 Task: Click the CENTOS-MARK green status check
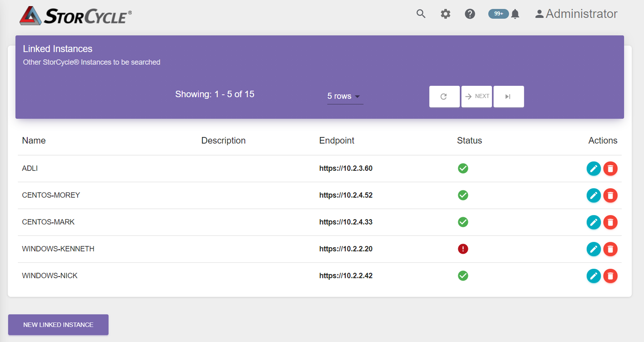click(463, 222)
